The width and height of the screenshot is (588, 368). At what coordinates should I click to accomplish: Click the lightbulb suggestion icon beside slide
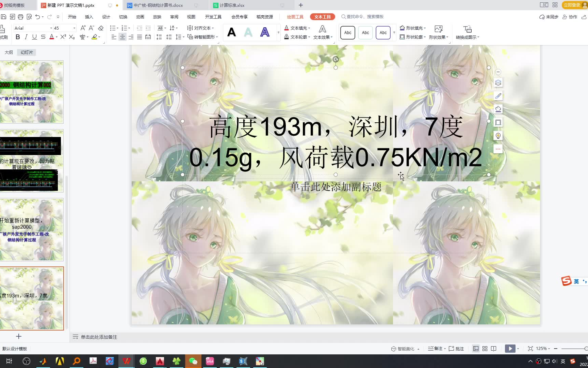(x=498, y=136)
